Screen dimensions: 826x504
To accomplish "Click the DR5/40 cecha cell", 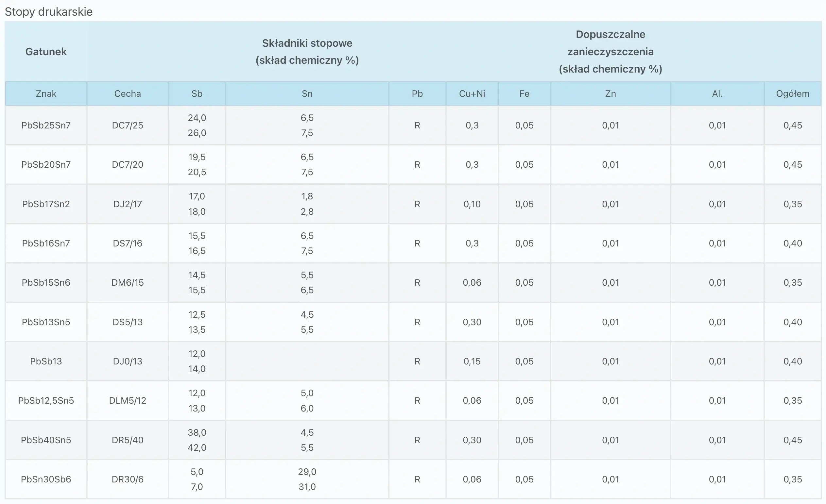I will (x=128, y=440).
